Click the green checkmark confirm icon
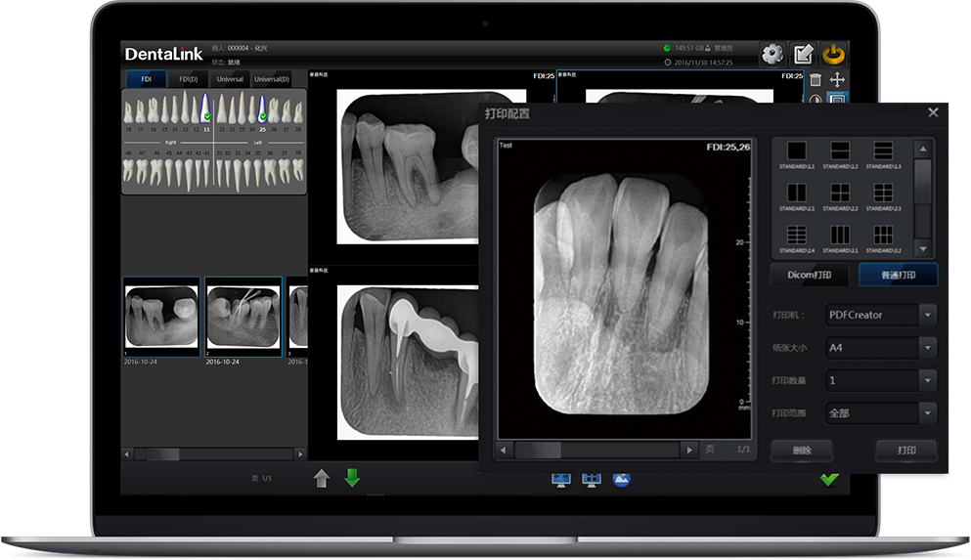The image size is (971, 560). [829, 478]
